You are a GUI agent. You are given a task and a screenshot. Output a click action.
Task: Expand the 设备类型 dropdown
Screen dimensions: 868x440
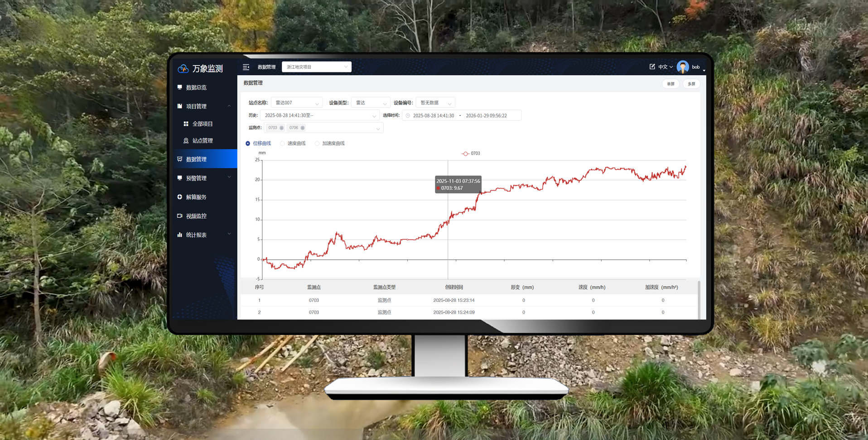click(370, 103)
